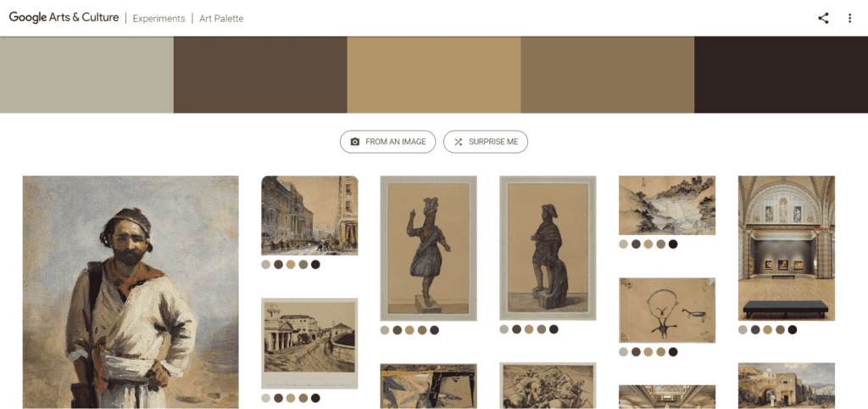Image resolution: width=868 pixels, height=409 pixels.
Task: Click last dark dot under snowy street artwork
Action: [x=315, y=265]
